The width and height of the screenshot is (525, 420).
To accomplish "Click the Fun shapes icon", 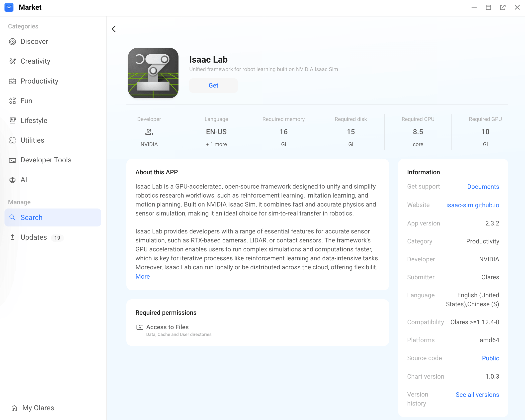I will tap(12, 101).
